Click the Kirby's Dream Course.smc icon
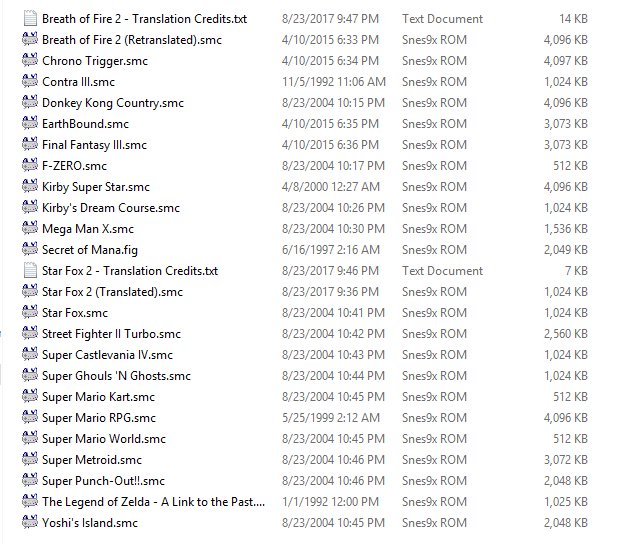 coord(30,208)
